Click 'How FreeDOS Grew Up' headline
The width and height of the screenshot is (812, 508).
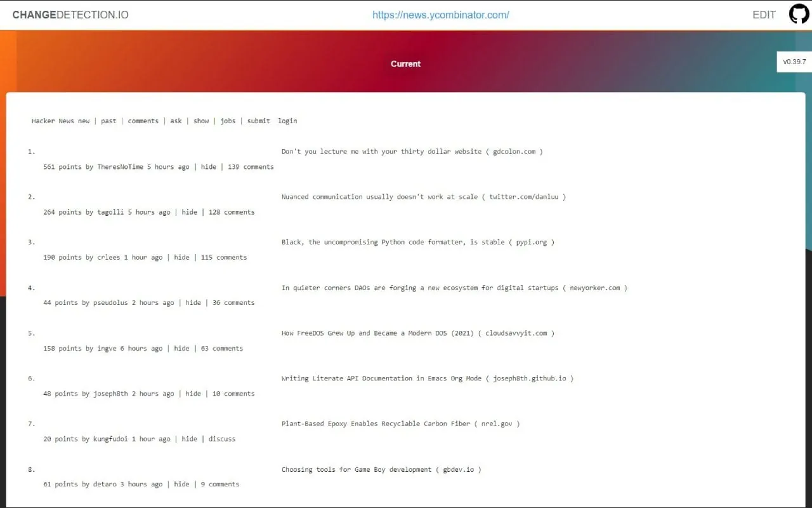tap(418, 333)
